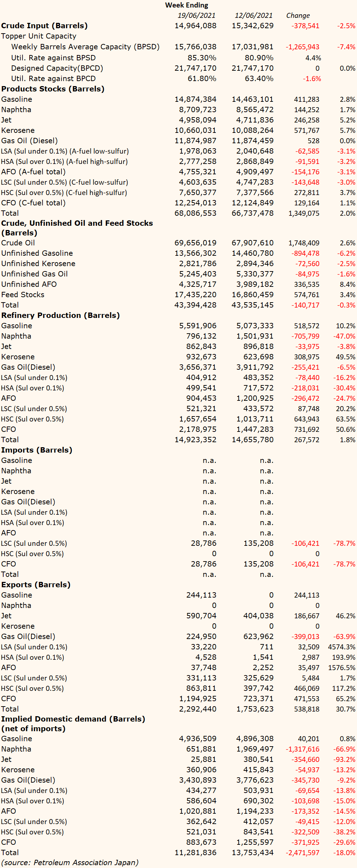Select the Crude Oil stock value 69,656,019
Image resolution: width=357 pixels, height=868 pixels.
coord(195,243)
